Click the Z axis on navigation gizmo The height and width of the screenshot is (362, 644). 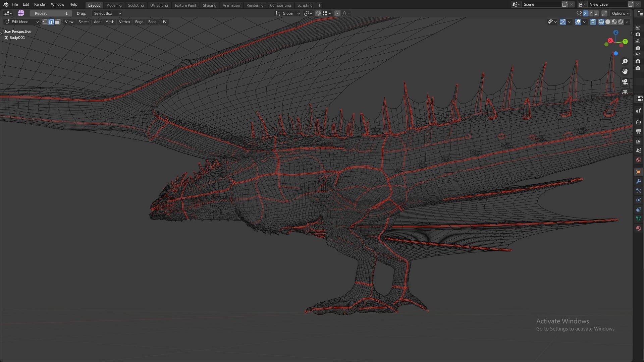point(616,32)
